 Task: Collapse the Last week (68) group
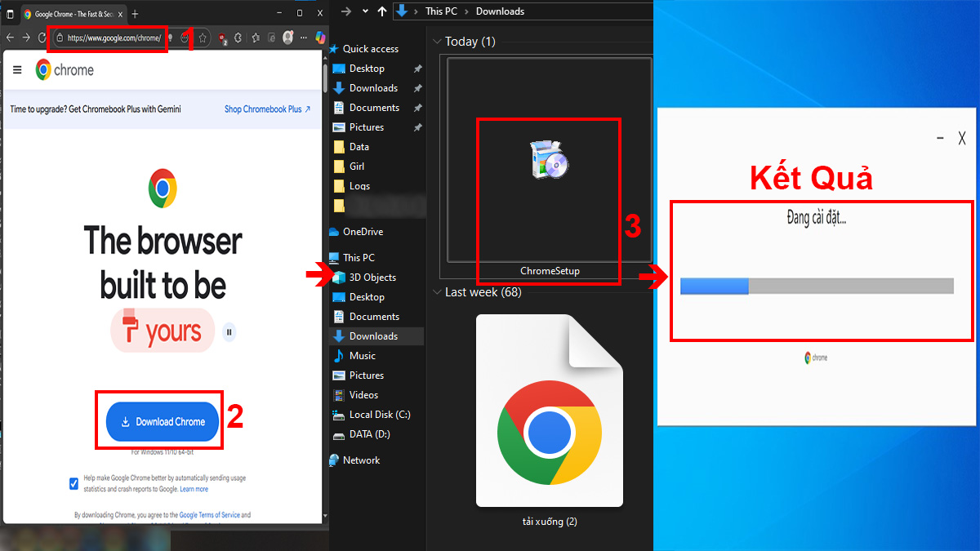[437, 292]
